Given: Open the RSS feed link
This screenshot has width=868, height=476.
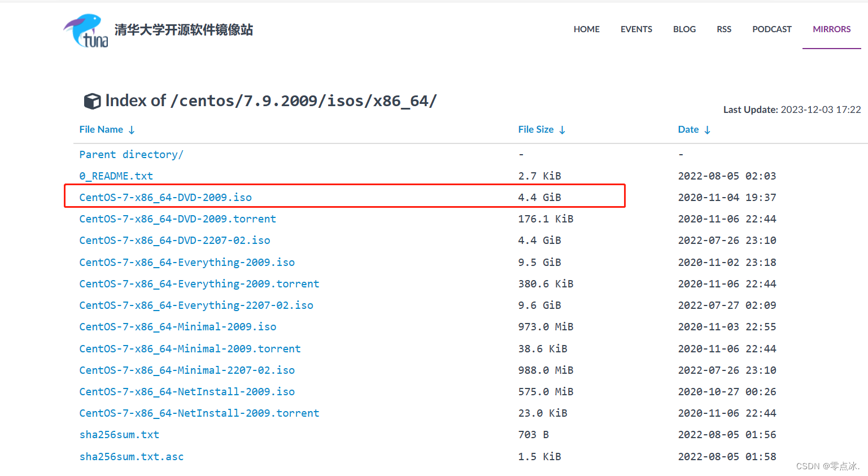Looking at the screenshot, I should pos(724,29).
